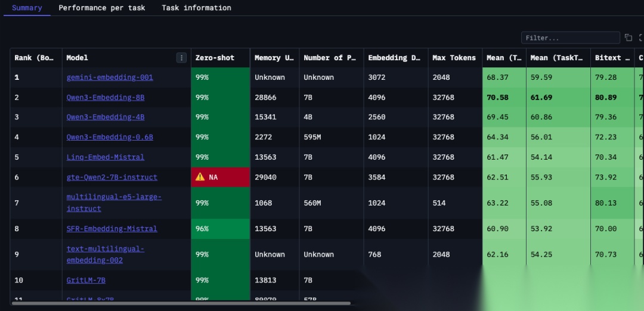Focus the Filter input field
The height and width of the screenshot is (311, 644).
(x=571, y=38)
